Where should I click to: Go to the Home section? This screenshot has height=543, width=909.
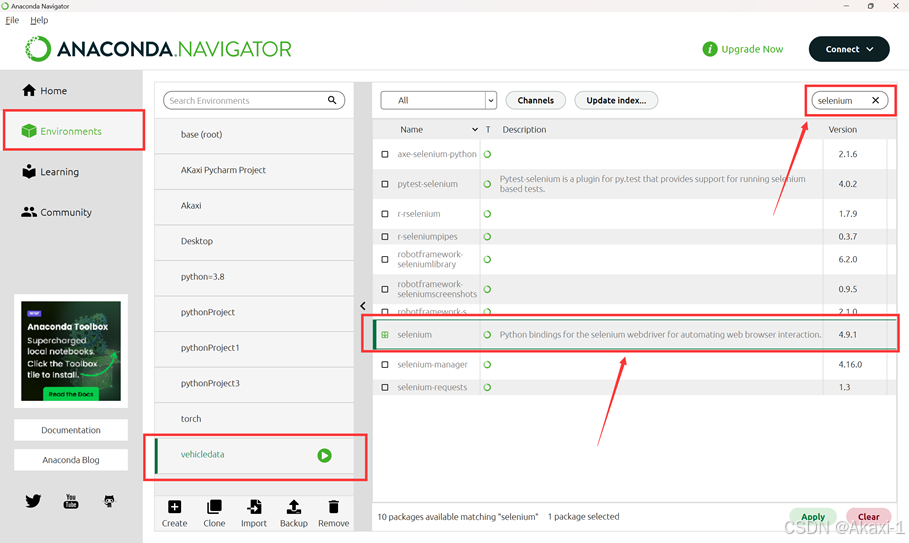45,90
